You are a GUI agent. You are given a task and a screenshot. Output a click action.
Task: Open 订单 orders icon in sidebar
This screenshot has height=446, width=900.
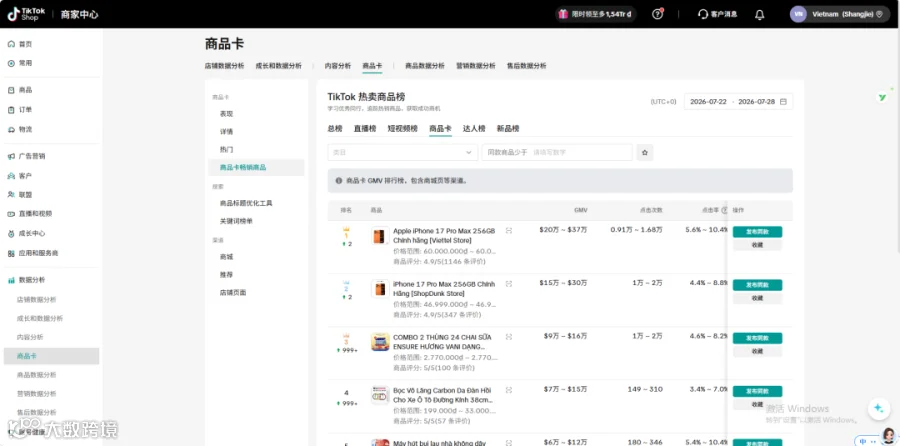pyautogui.click(x=11, y=110)
